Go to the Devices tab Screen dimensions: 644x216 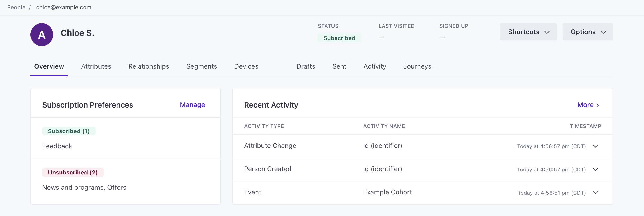pyautogui.click(x=246, y=66)
